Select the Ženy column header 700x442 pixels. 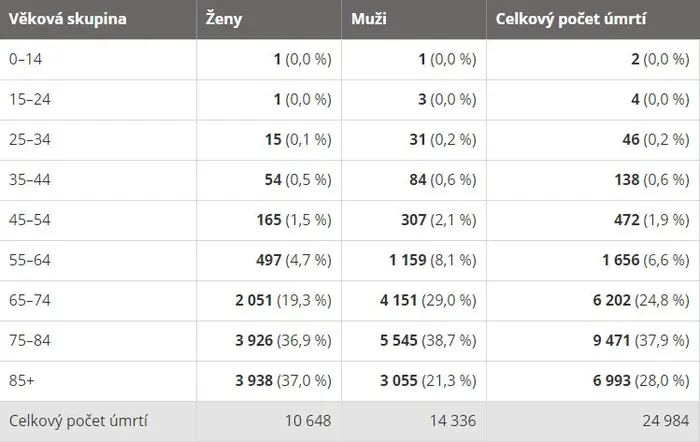click(224, 19)
